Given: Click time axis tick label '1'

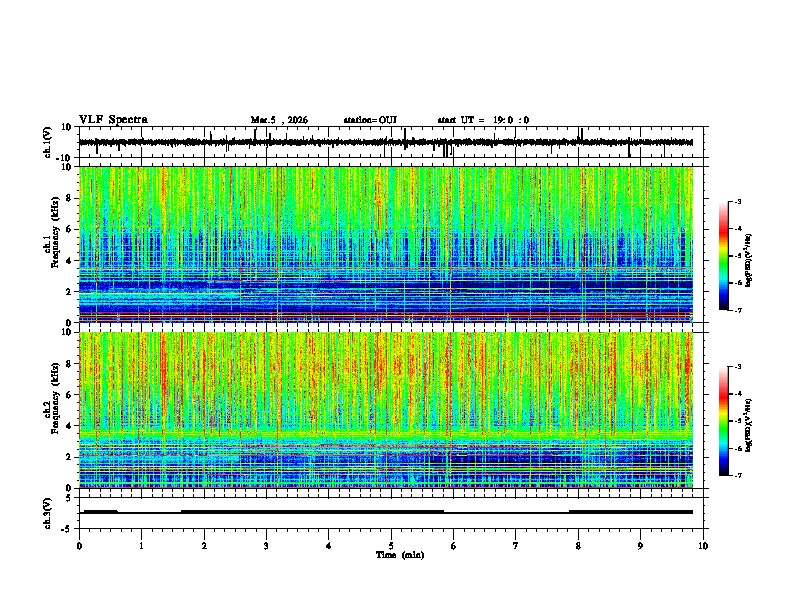Looking at the screenshot, I should [x=141, y=546].
